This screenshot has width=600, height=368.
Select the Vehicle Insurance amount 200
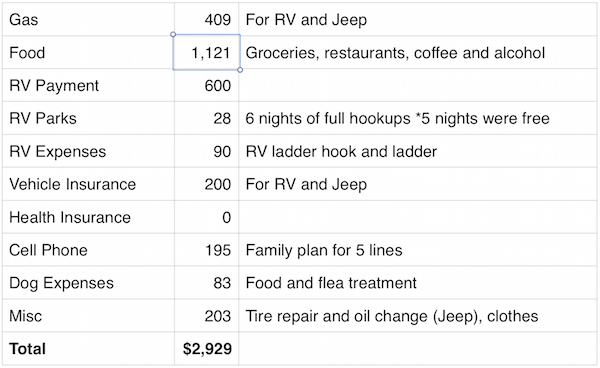(x=207, y=184)
